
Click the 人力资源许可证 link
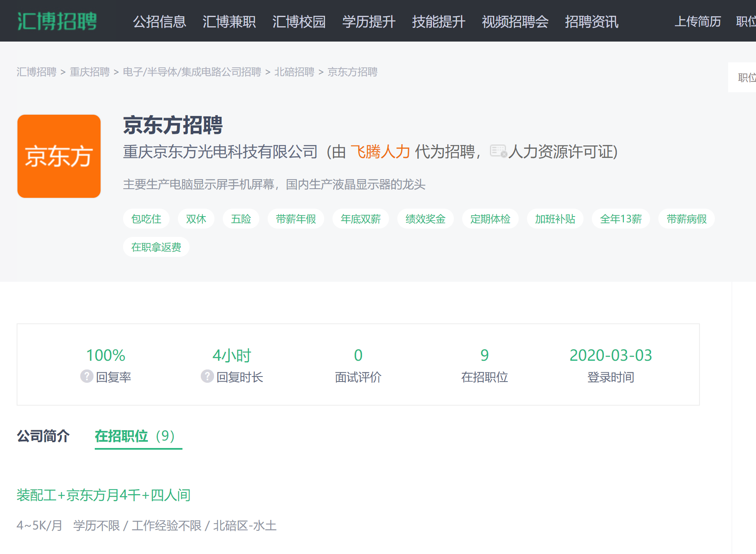pos(561,152)
